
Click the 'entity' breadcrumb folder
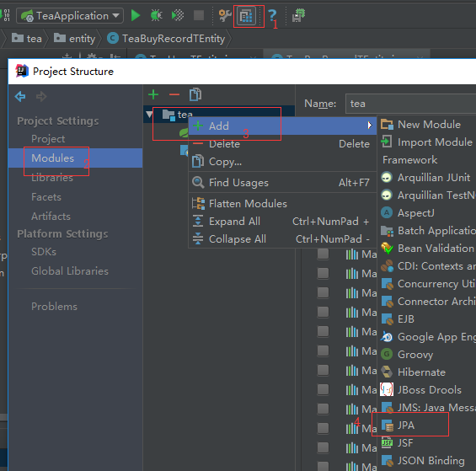(x=75, y=39)
